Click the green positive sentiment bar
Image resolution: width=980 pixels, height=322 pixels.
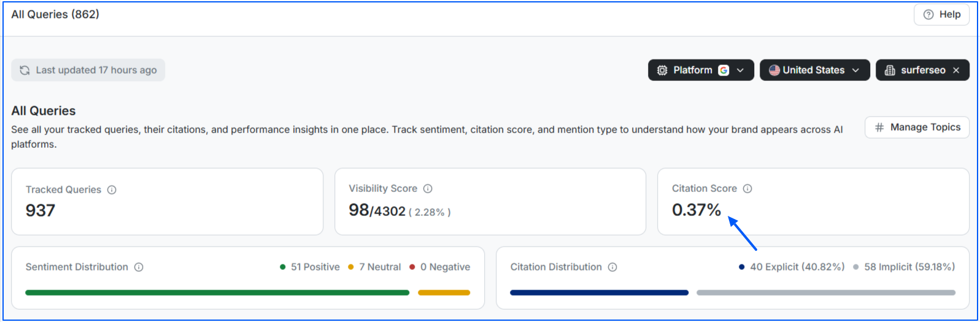217,293
